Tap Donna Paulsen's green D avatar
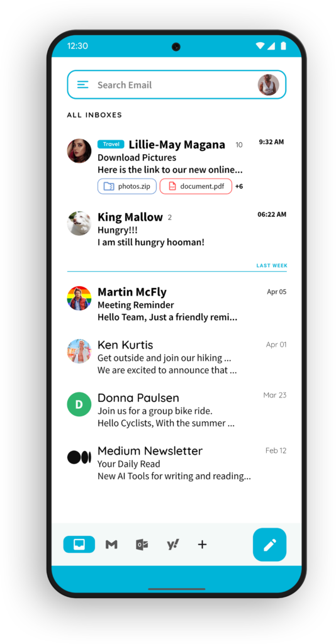336x644 pixels. pos(79,404)
